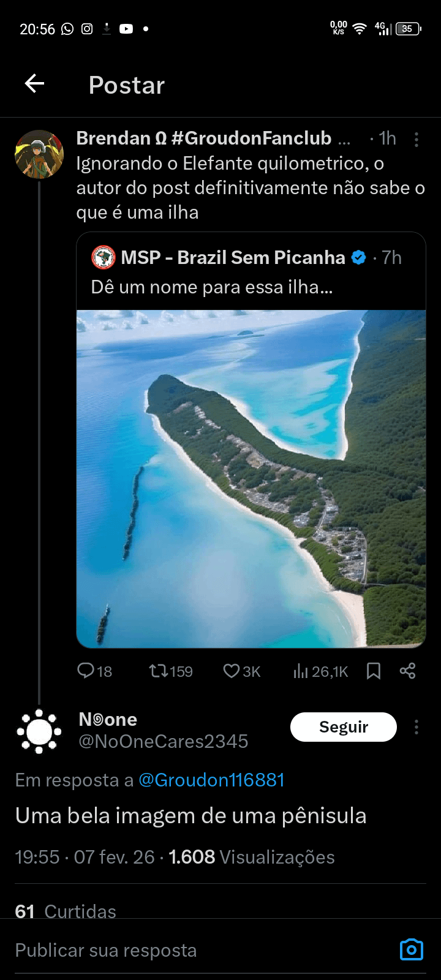
Task: Open Brendan Ω #GroudonFanclub profile name
Action: click(204, 138)
